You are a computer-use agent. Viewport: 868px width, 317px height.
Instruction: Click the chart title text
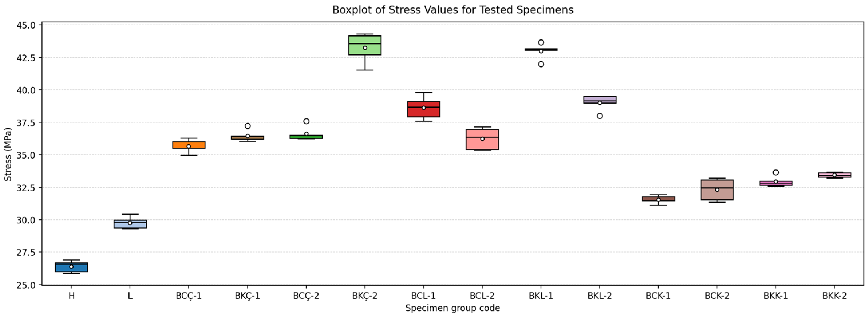(452, 10)
